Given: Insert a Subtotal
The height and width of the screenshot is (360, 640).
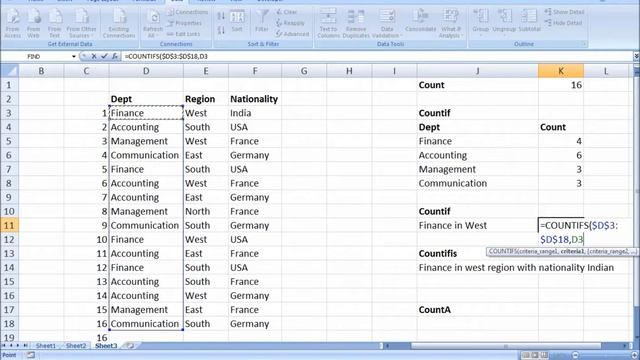Looking at the screenshot, I should [x=529, y=21].
